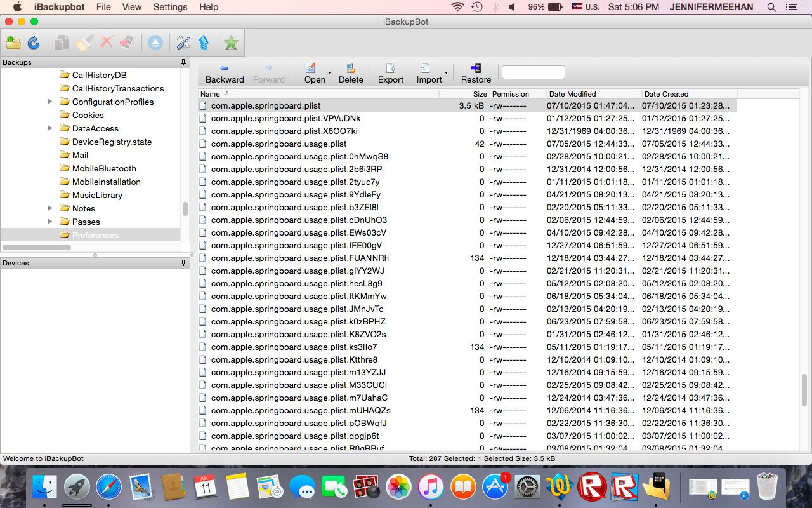The width and height of the screenshot is (812, 508).
Task: Click the restore-to-phone toolbar icon
Action: (x=127, y=43)
